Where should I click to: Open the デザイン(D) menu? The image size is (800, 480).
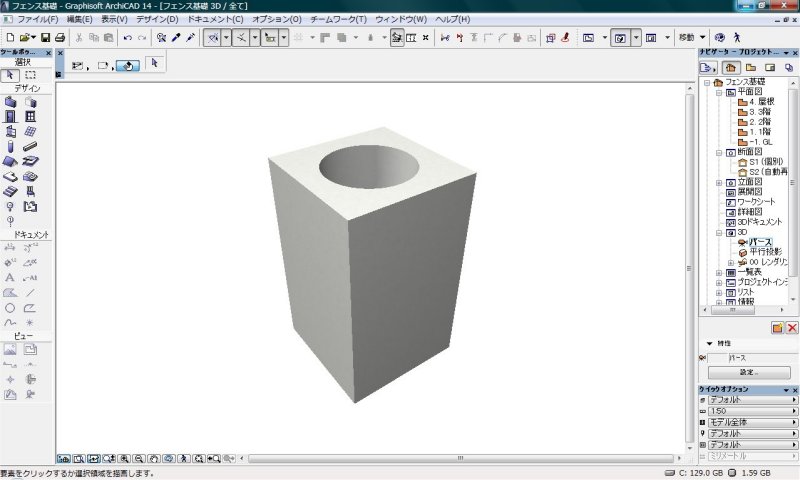tap(158, 19)
